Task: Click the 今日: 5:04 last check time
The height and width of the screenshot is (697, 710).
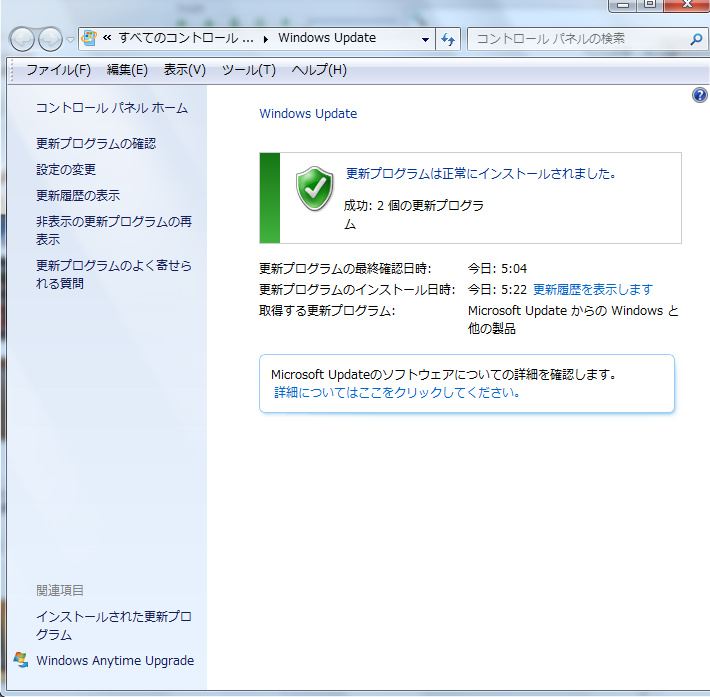Action: point(497,269)
